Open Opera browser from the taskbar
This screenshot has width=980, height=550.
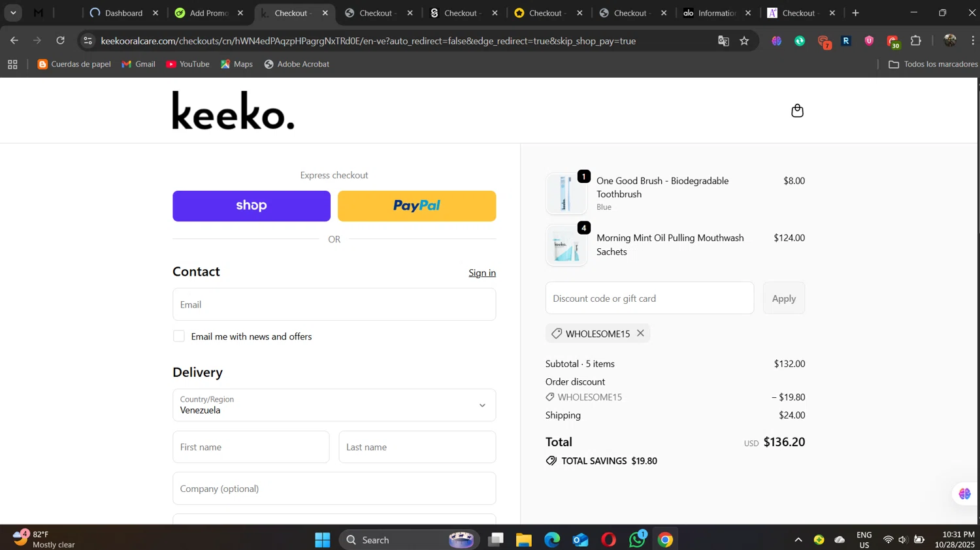click(608, 540)
